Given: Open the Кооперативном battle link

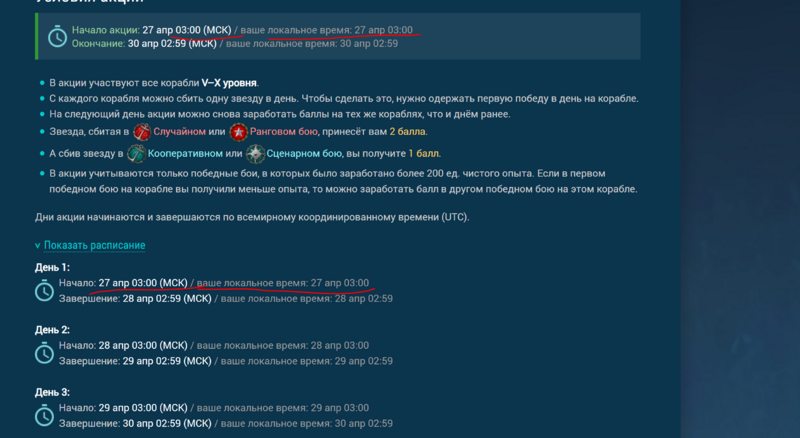Looking at the screenshot, I should (x=185, y=153).
